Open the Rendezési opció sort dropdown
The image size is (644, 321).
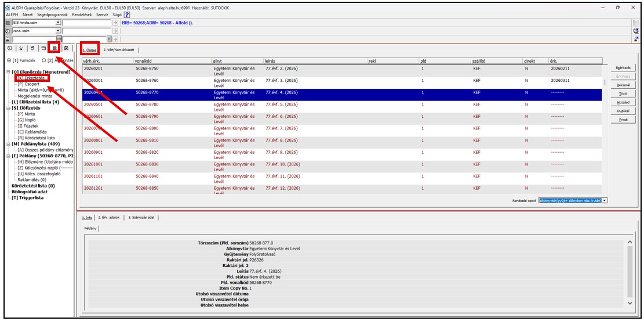604,200
